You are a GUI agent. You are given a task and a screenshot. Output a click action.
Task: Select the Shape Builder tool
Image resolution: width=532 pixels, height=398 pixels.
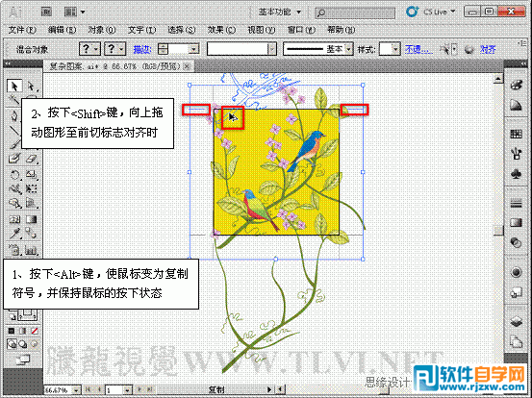[x=14, y=204]
